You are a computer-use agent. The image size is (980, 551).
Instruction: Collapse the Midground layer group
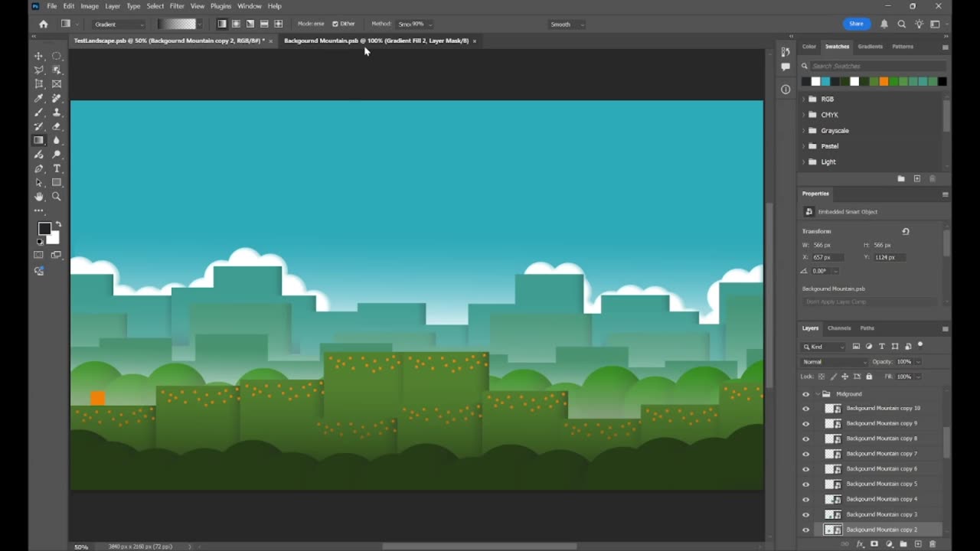click(x=817, y=394)
